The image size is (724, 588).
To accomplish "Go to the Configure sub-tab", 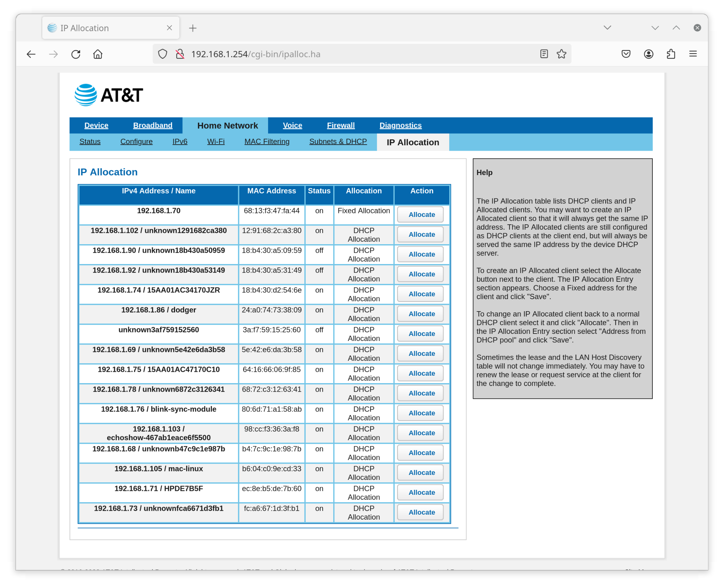I will [x=137, y=142].
